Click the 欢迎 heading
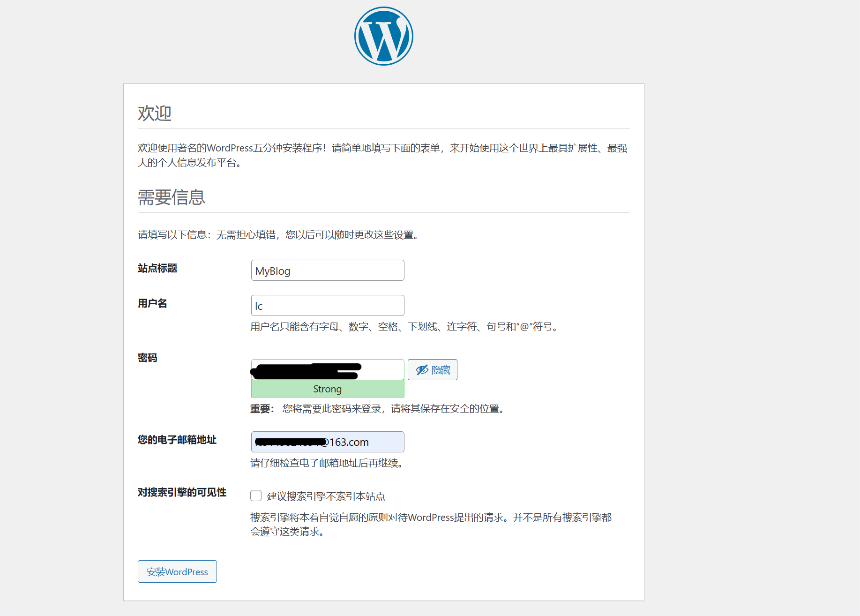 point(155,113)
